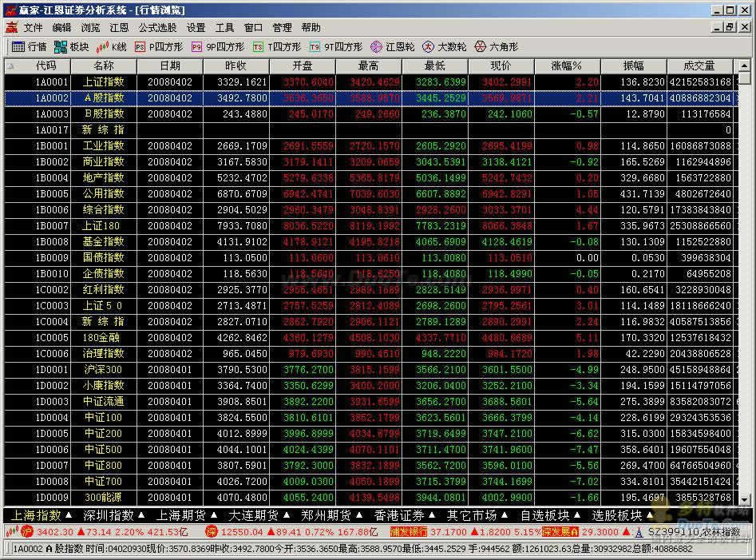Click the vertical scrollbar thumb
756x560 pixels.
tap(745, 78)
